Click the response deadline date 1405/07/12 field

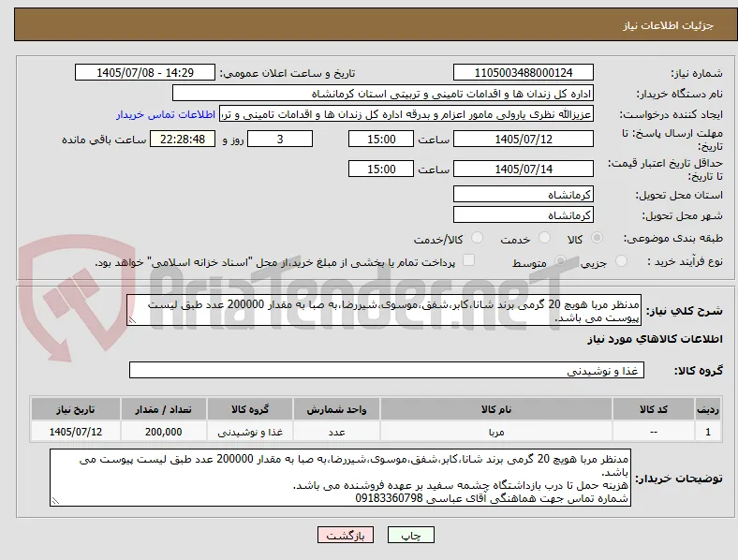tap(524, 139)
